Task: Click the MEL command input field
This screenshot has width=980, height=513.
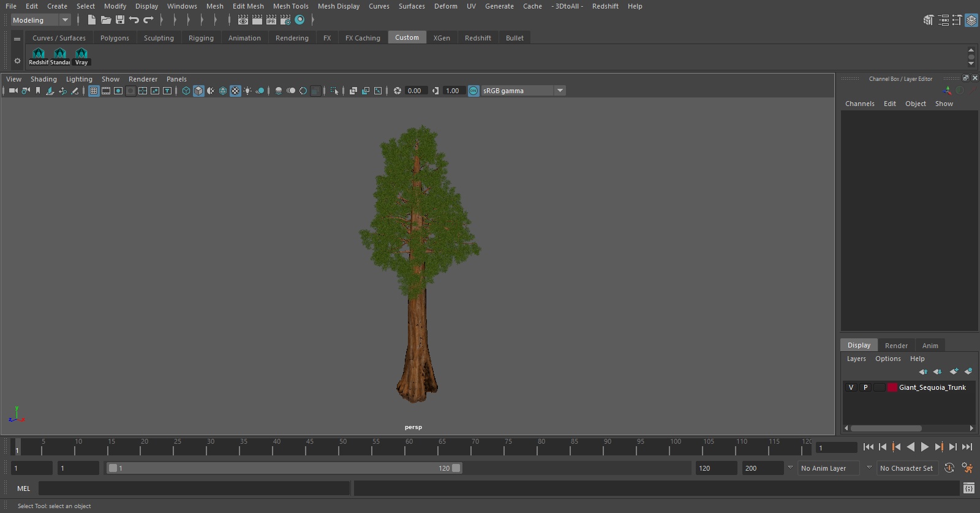Action: tap(194, 488)
